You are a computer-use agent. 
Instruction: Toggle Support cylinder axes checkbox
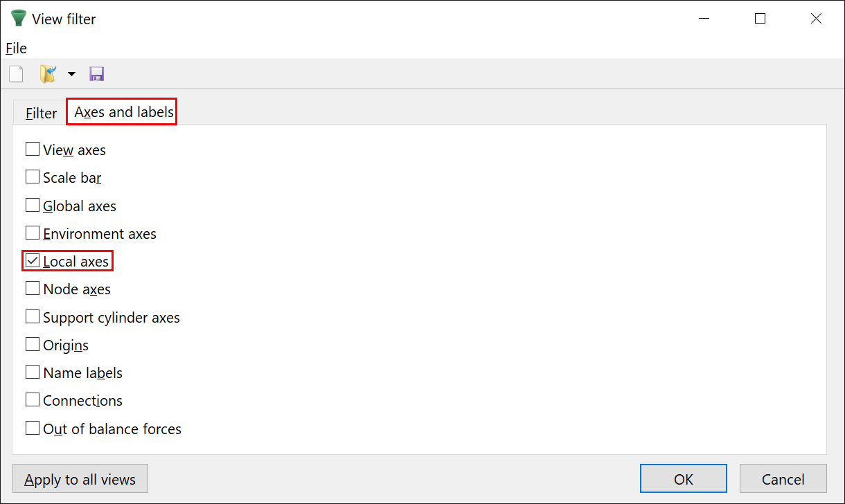(33, 317)
